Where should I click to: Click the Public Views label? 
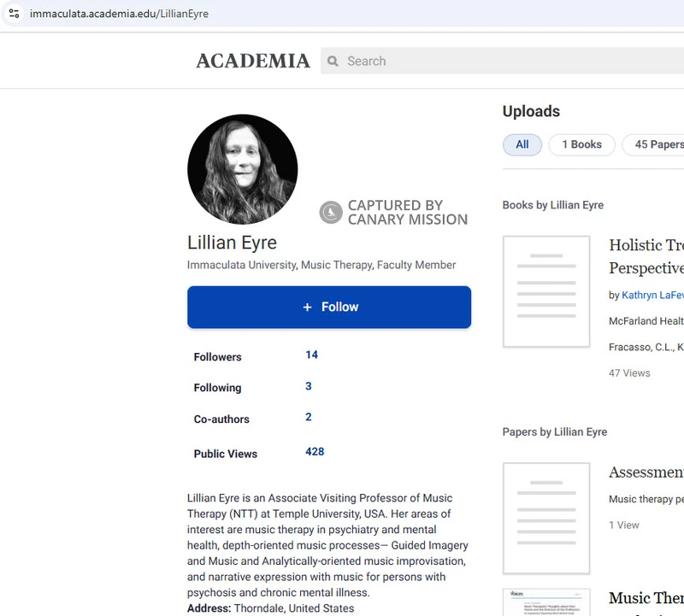(x=226, y=454)
